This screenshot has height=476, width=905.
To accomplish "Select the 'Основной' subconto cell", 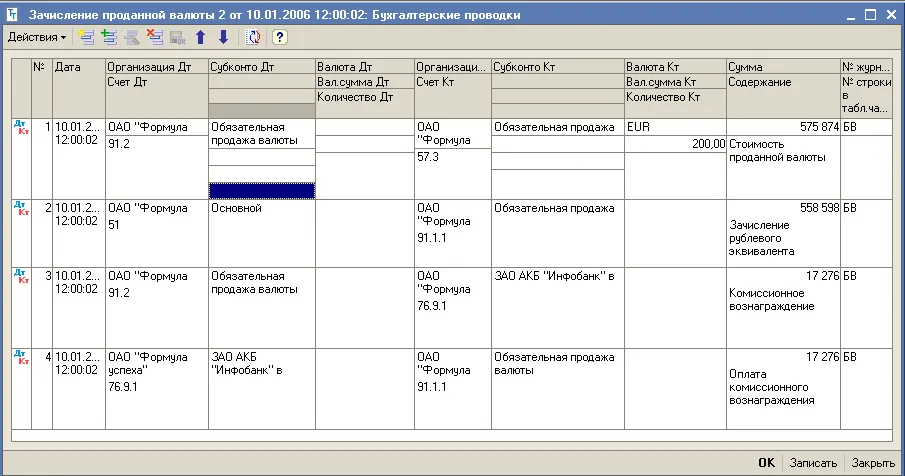I will point(262,208).
